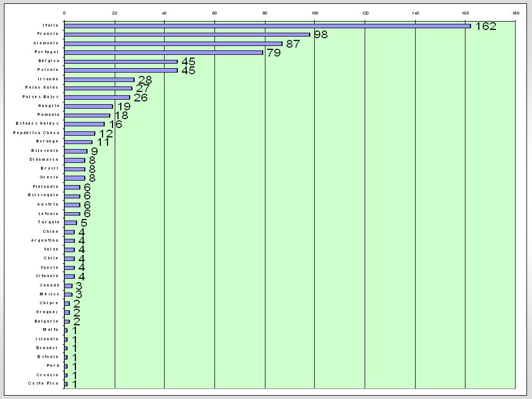532x399 pixels.
Task: Select the Reino Unido label
Action: coord(42,88)
